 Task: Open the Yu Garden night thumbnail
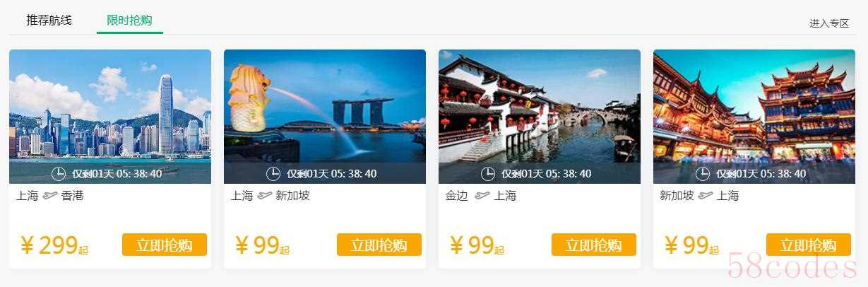pos(754,117)
